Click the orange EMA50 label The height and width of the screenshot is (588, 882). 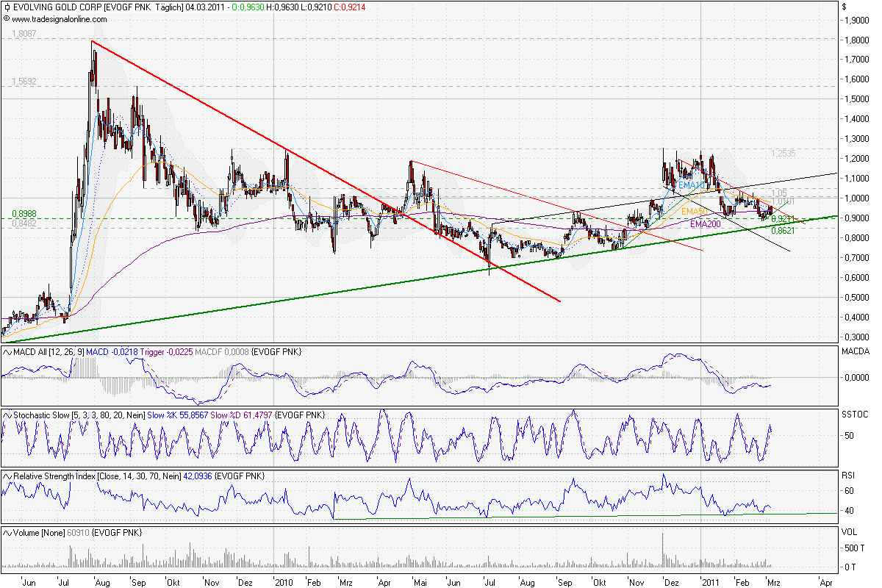(x=693, y=211)
